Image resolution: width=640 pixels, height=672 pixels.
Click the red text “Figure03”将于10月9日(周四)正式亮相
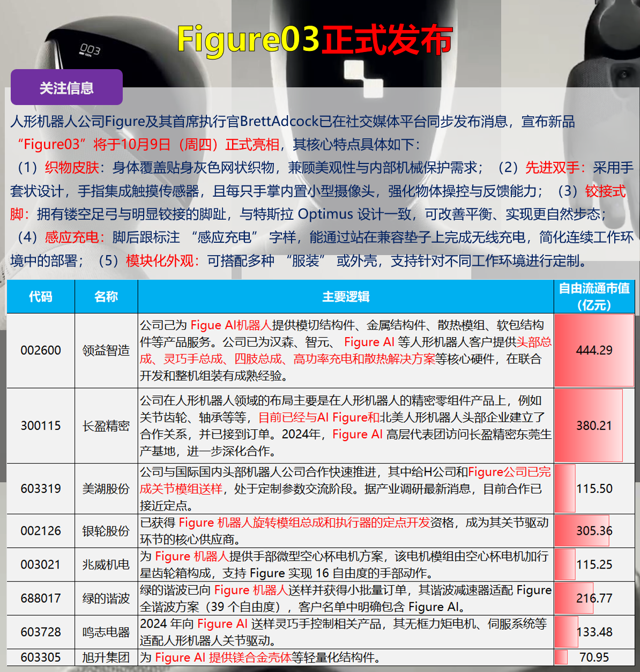(148, 145)
